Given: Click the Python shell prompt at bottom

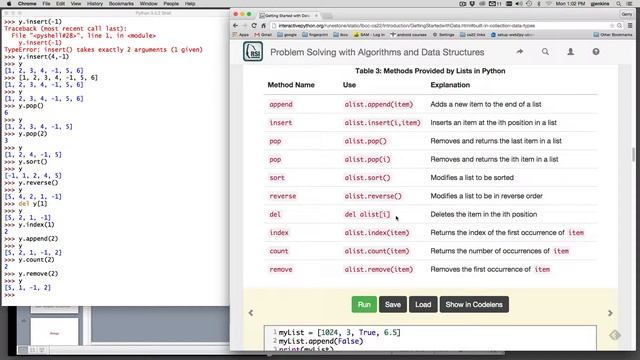Looking at the screenshot, I should click(10, 295).
